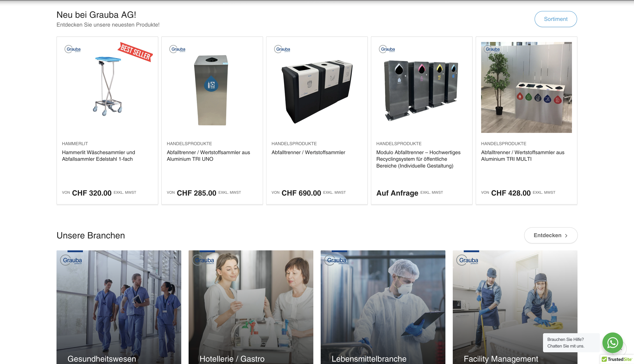Click HANDELSPRODUKTE label on TRI UNO card

tap(189, 144)
